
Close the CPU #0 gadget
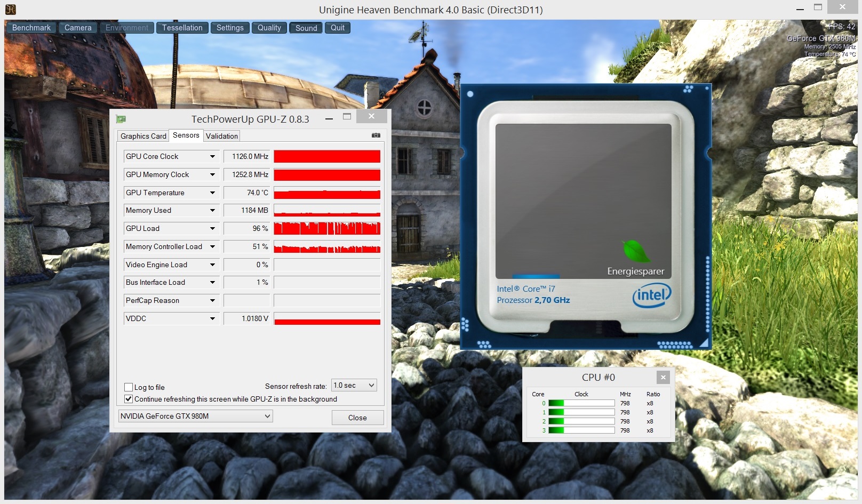[663, 377]
